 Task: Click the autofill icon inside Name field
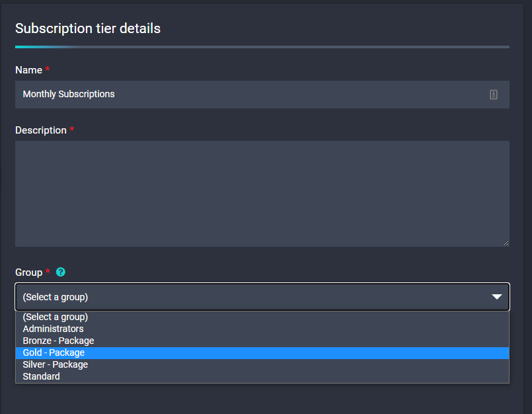pyautogui.click(x=493, y=95)
